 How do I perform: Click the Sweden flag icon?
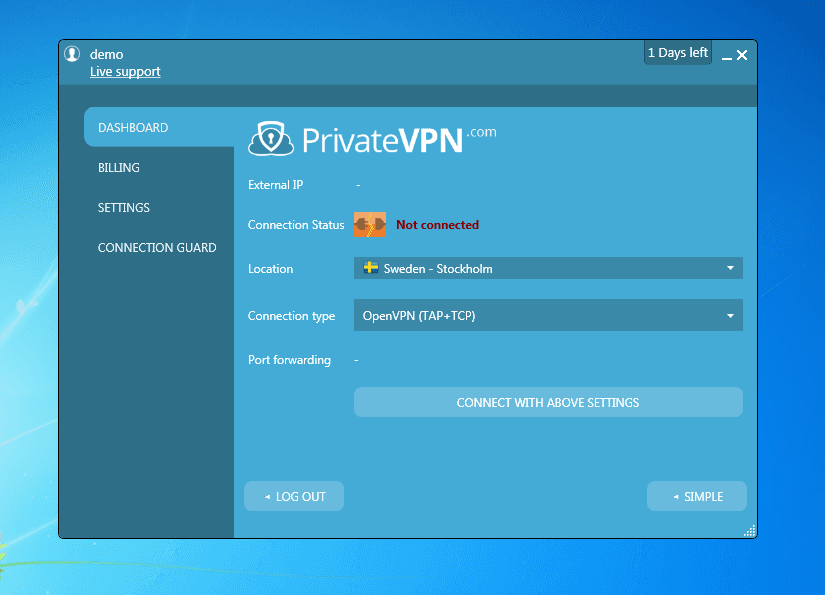(x=370, y=268)
